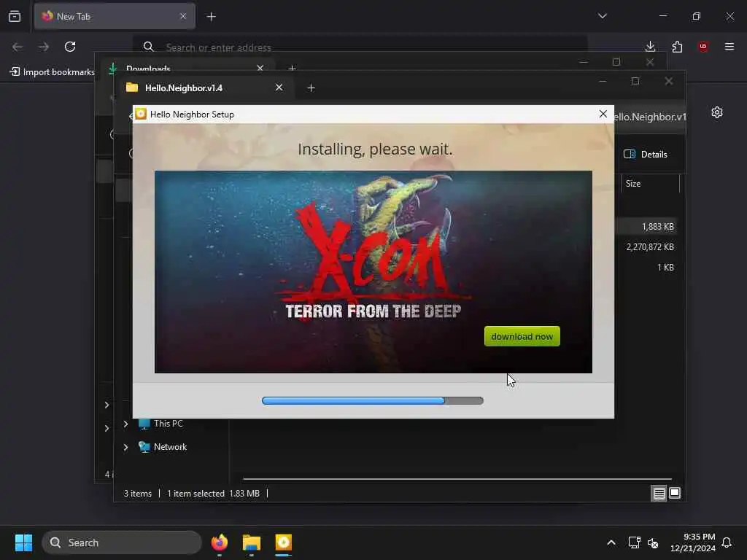This screenshot has height=560, width=747.
Task: Click the 3 items status text
Action: tap(137, 494)
